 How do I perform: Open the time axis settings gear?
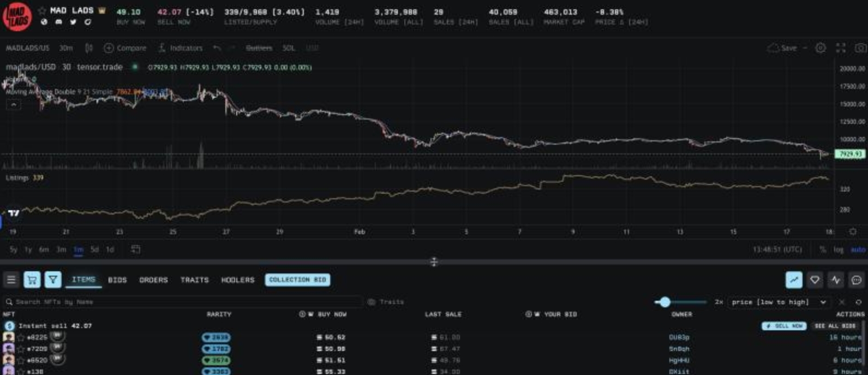(x=853, y=231)
